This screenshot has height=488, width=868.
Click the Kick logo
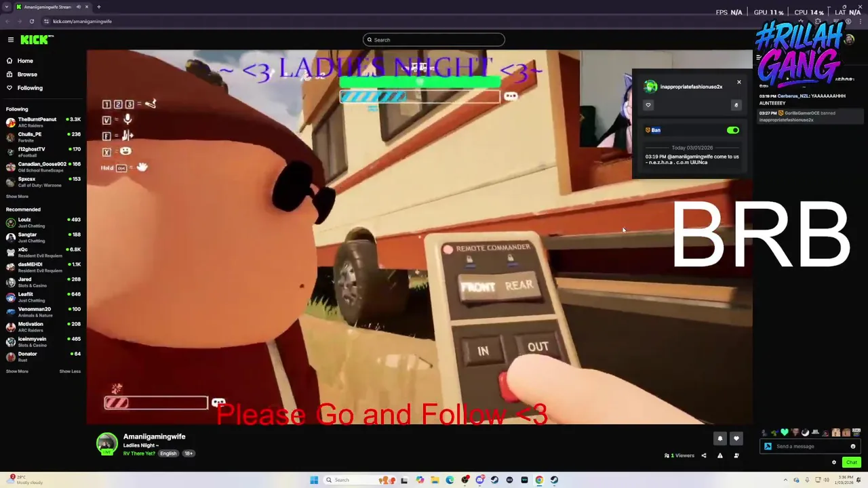35,40
